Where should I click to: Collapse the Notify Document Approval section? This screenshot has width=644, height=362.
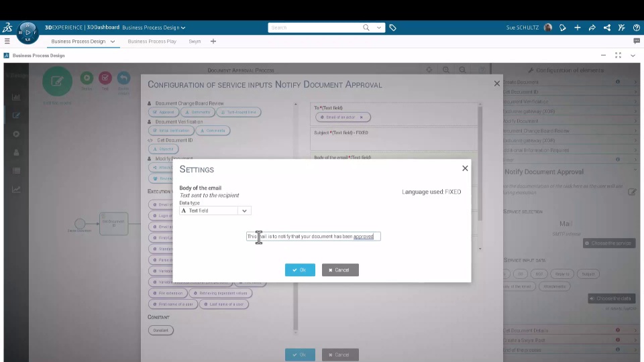(x=635, y=170)
